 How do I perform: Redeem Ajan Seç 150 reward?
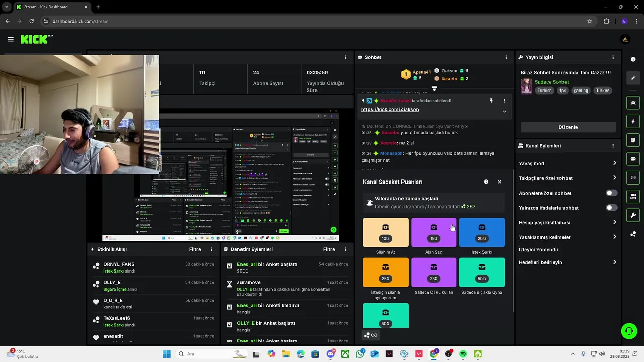tap(434, 232)
